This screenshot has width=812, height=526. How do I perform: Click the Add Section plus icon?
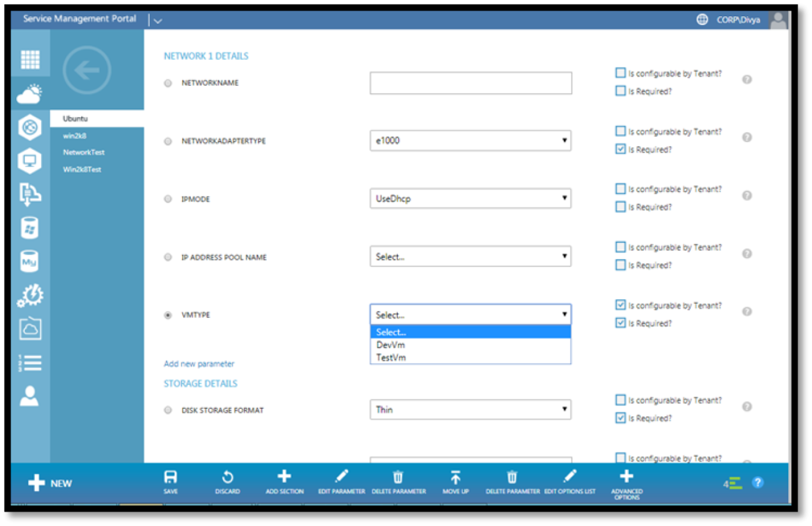point(284,477)
